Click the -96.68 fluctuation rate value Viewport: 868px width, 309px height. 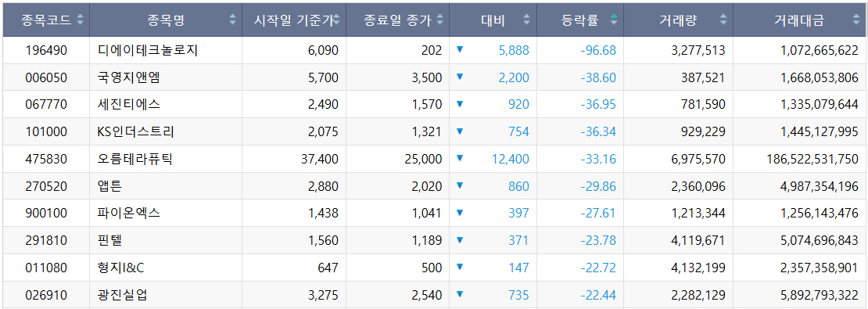[598, 50]
